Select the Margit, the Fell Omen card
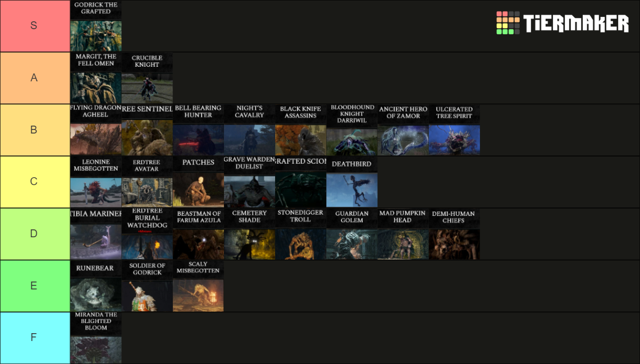Viewport: 640px width, 364px height. click(x=96, y=78)
